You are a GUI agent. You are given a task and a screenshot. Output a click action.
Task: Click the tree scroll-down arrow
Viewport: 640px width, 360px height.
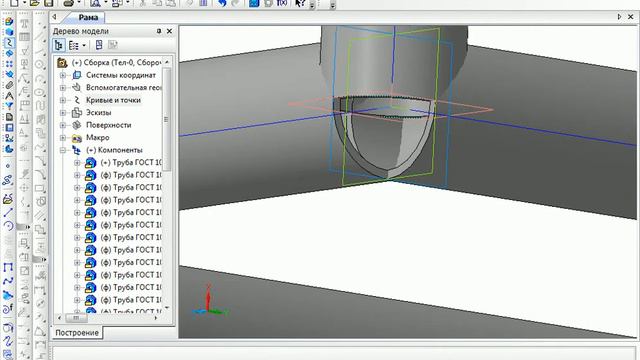tap(167, 307)
